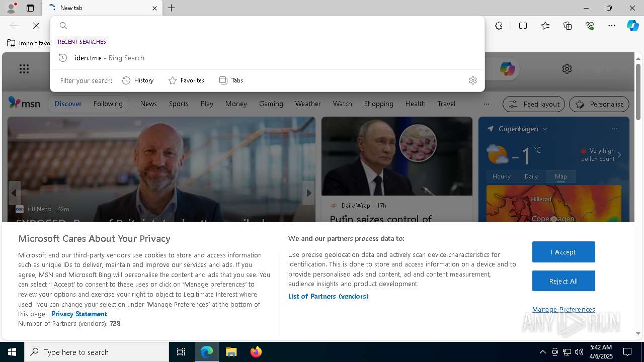Click the MSN logo
Screen dimensions: 644x362
[24, 103]
